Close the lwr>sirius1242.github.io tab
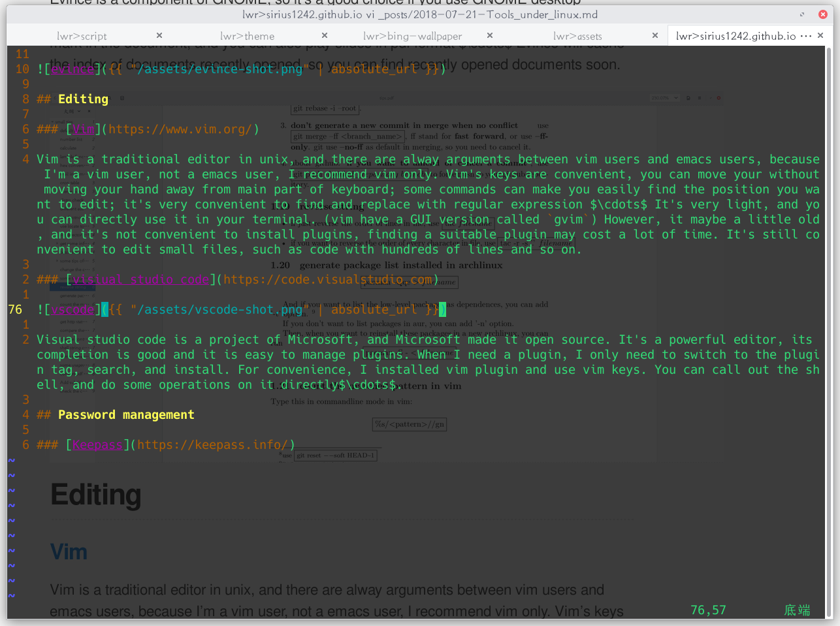Viewport: 840px width, 626px height. point(821,35)
